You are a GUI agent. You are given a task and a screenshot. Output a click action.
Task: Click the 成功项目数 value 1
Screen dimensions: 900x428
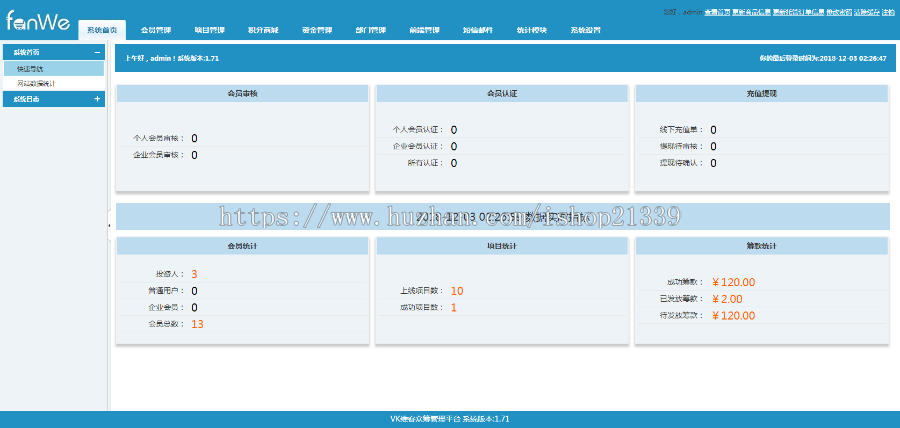(x=453, y=308)
